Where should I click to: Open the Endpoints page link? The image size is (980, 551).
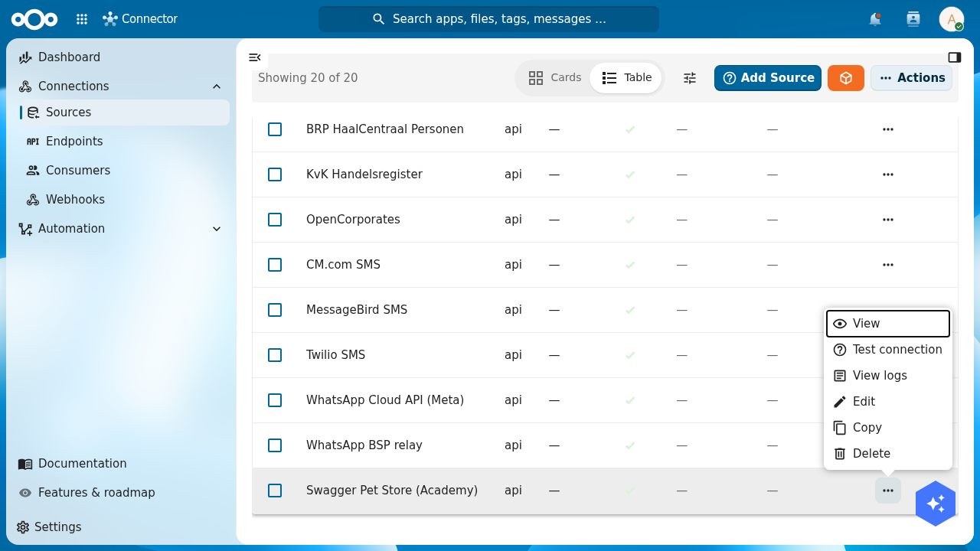122,142
